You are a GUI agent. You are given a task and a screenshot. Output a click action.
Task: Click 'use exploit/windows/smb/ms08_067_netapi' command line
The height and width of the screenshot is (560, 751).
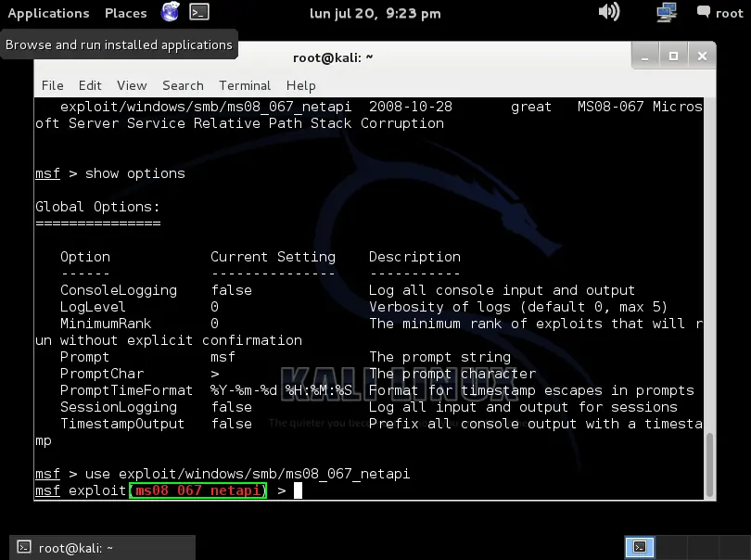(248, 474)
